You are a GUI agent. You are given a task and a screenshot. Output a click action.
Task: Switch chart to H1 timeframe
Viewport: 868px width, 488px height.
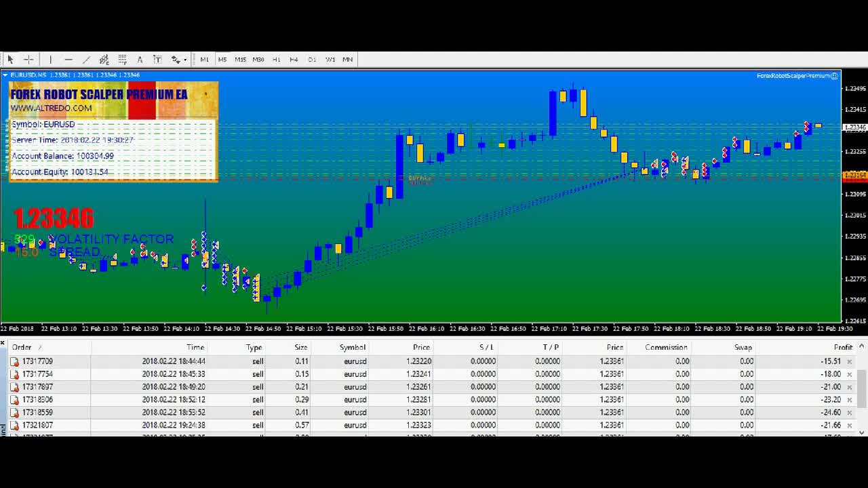[276, 60]
